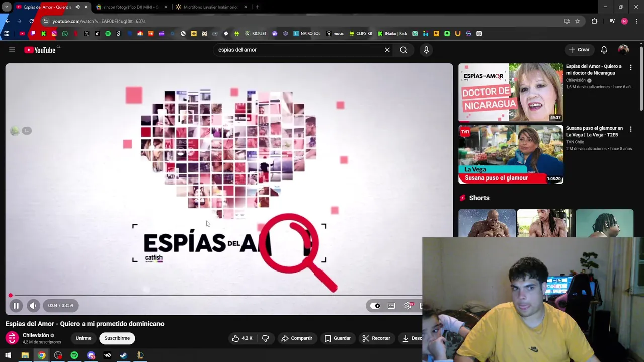Close the rincon fotográfico DJI MINI tab
The width and height of the screenshot is (644, 362).
(166, 7)
